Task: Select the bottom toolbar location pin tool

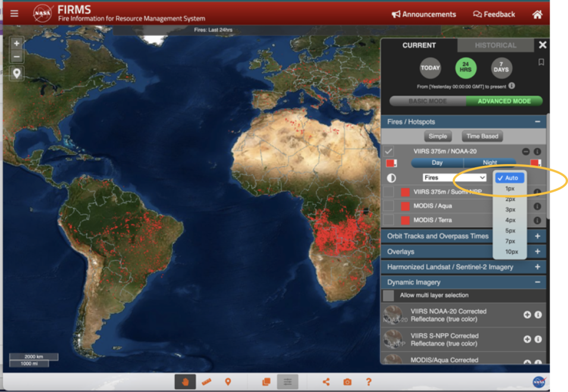Action: [228, 382]
